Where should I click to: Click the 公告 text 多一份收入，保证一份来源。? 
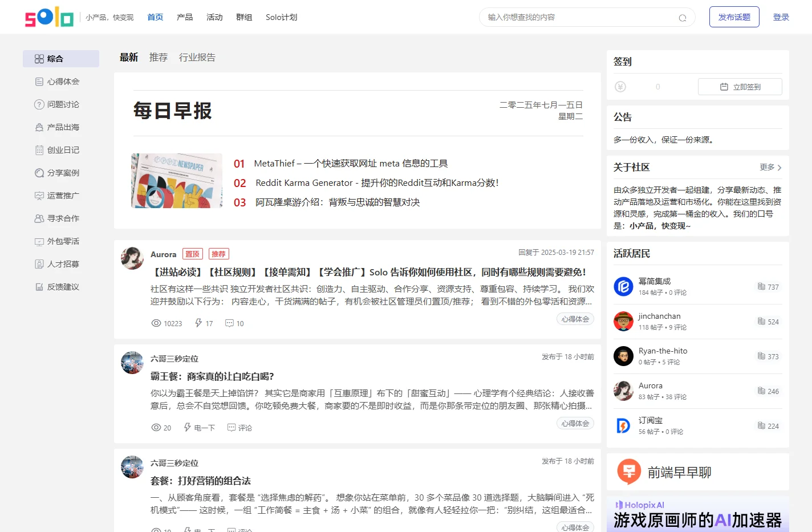(x=665, y=140)
